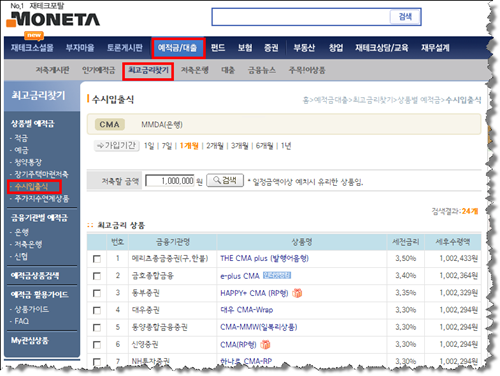Click the gift icon beside CMA(RP형)
The width and height of the screenshot is (500, 376).
click(x=265, y=344)
